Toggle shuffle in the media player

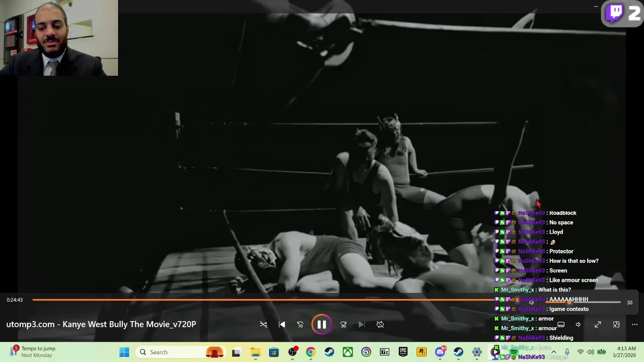coord(263,324)
